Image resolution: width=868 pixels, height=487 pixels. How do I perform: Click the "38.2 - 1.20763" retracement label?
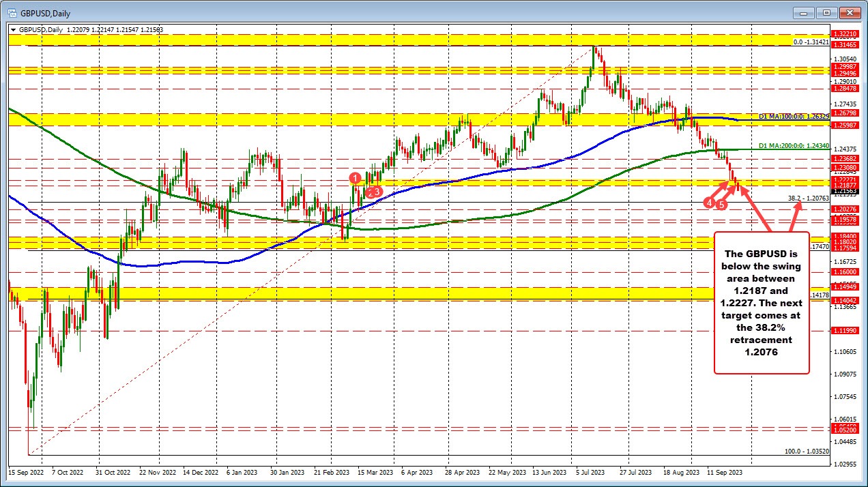pyautogui.click(x=809, y=197)
